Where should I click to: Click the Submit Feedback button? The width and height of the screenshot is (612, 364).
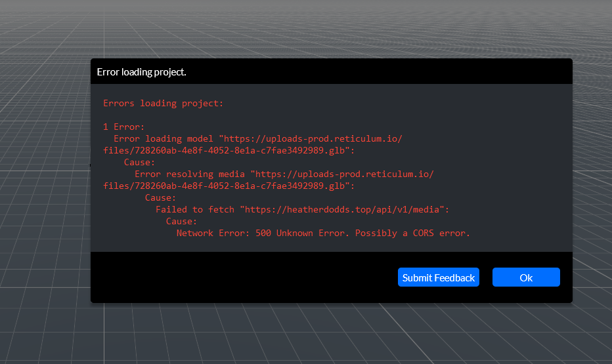438,277
